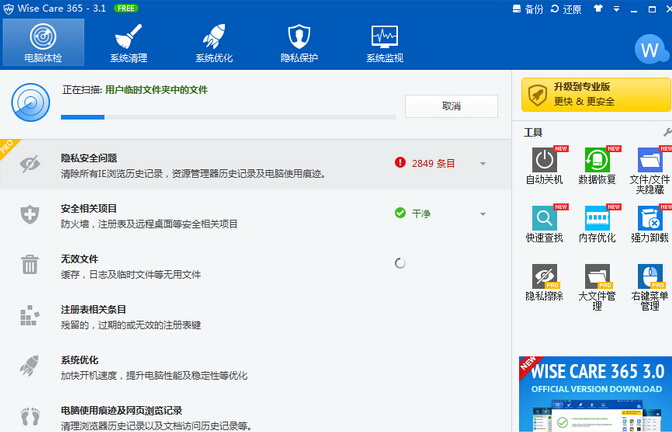Switch to 系统优化 tab
Screen dimensions: 672x432
(214, 42)
